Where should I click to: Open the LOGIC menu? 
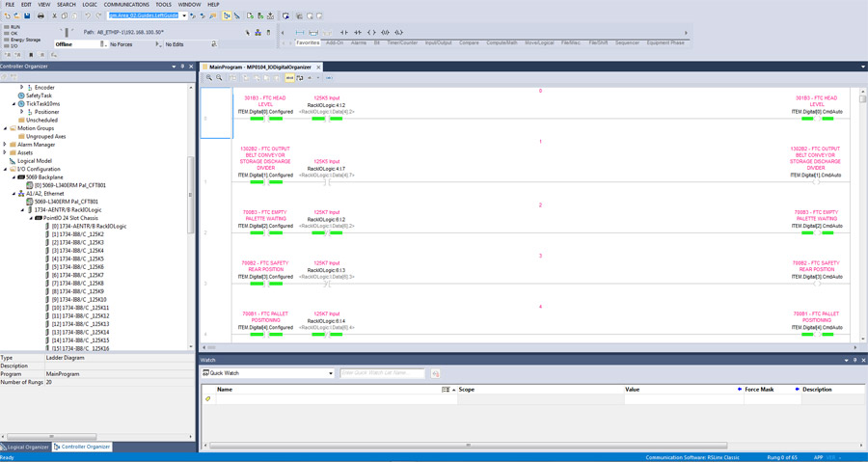[x=90, y=5]
